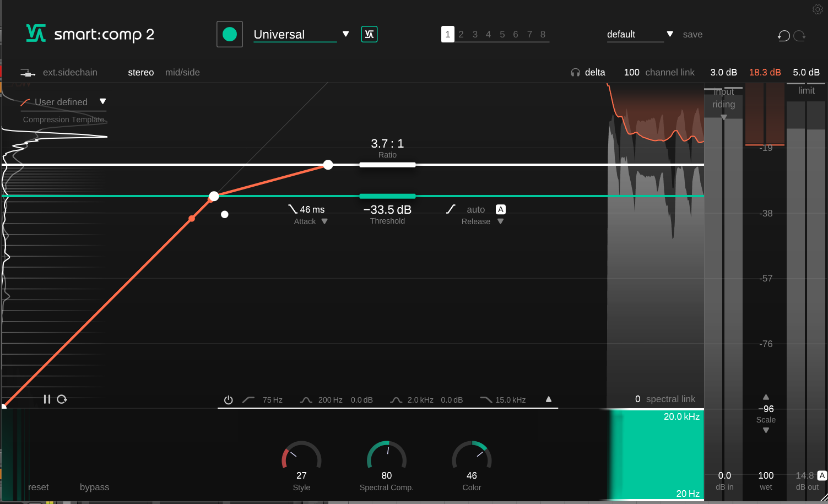The image size is (828, 504).
Task: Select the 200 Hz bell filter icon
Action: [x=306, y=400]
